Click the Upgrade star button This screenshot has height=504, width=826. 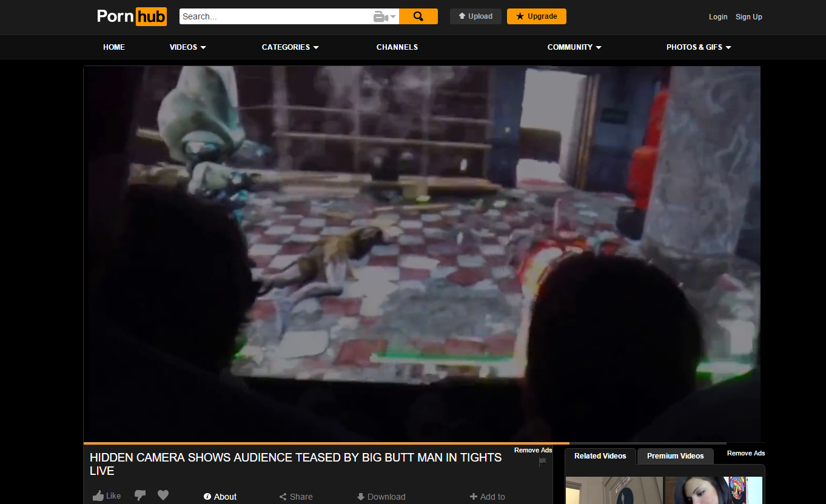(536, 16)
